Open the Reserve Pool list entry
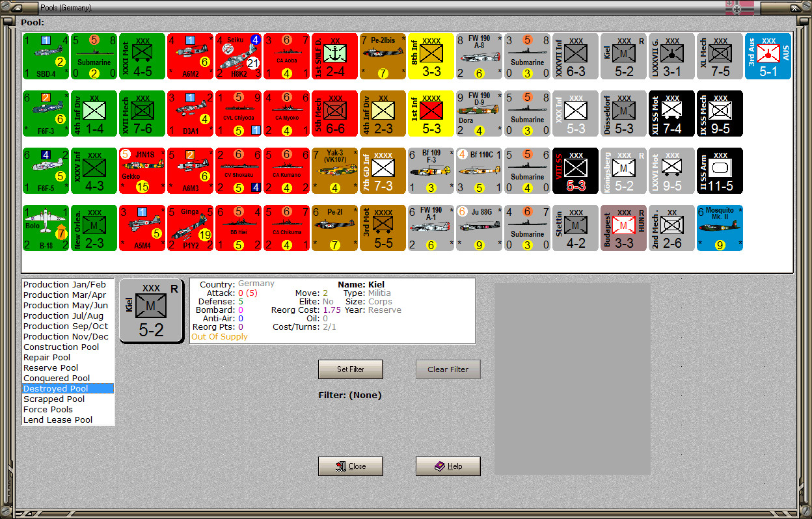The width and height of the screenshot is (812, 519). pos(68,368)
